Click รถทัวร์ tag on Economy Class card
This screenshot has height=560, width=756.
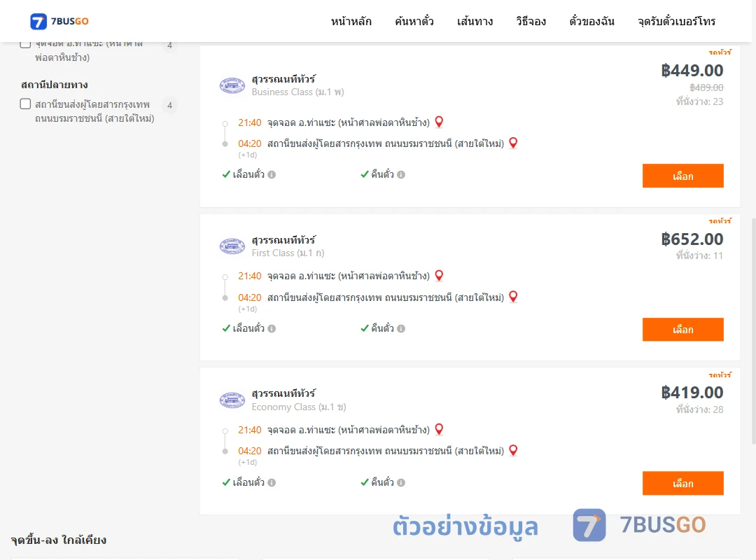[720, 374]
